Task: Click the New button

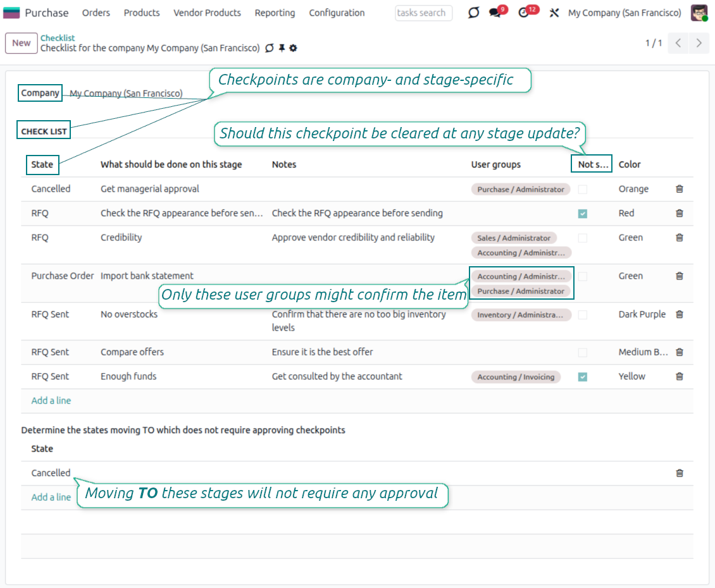Action: coord(21,43)
